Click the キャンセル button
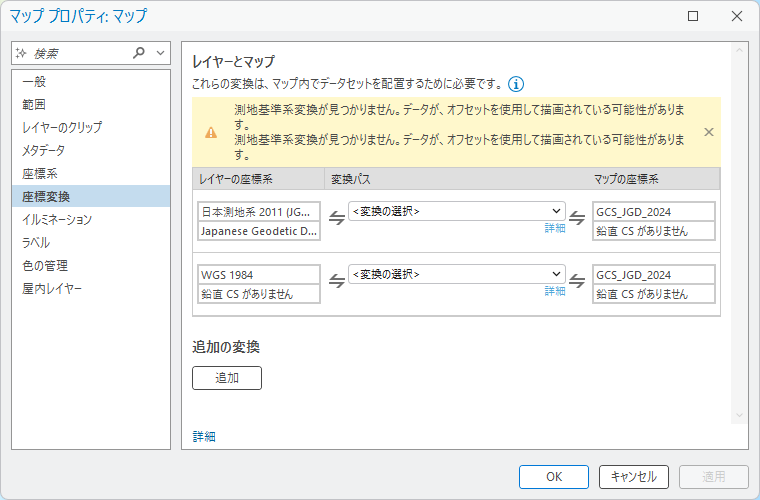Viewport: 760px width, 500px height. 633,477
